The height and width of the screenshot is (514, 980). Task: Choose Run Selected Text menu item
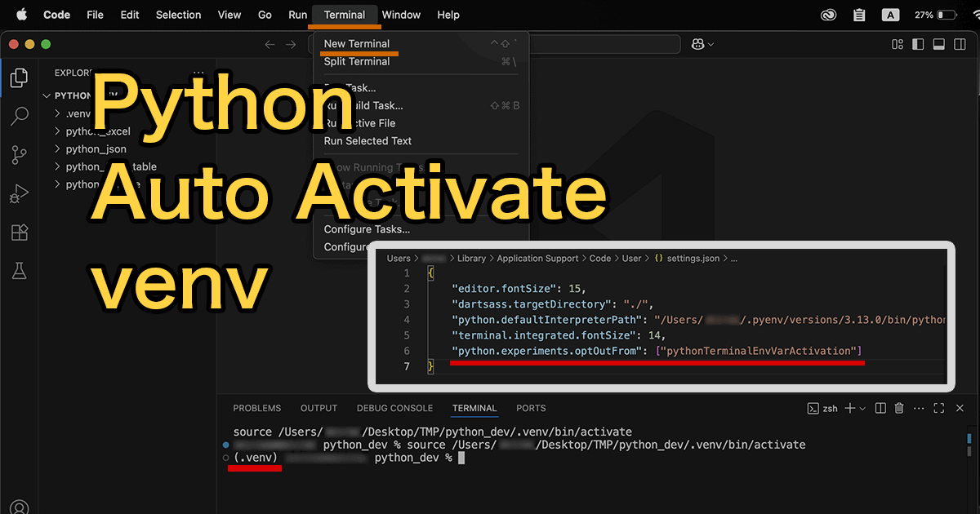[368, 141]
